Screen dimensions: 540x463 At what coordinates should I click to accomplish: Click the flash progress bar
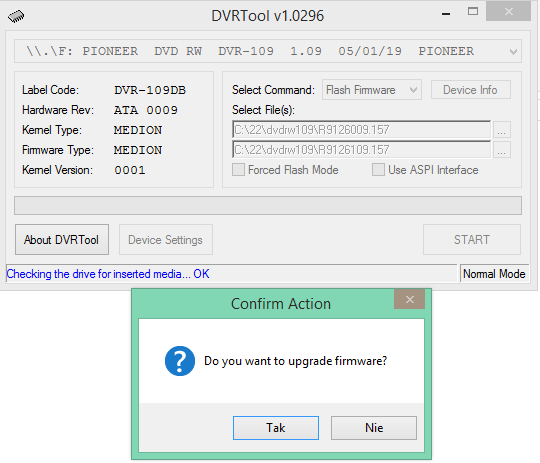click(268, 206)
